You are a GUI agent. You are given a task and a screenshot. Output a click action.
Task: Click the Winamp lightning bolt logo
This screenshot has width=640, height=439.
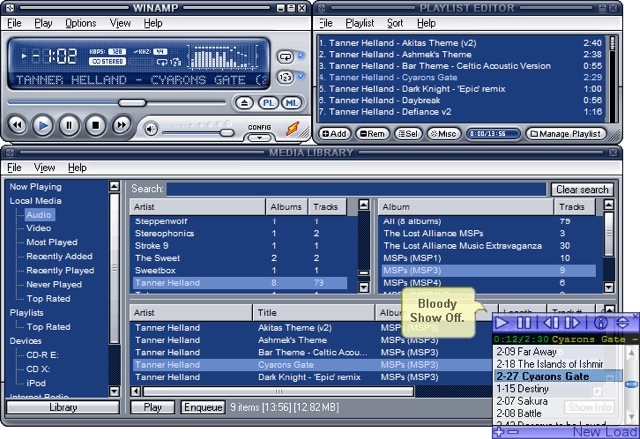pos(292,129)
